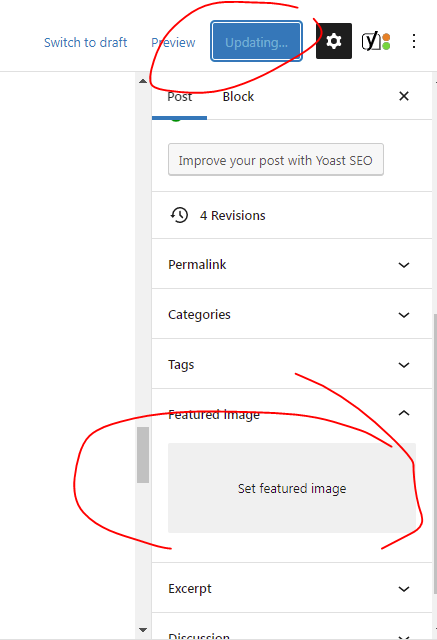Open the three-dot options menu
Image resolution: width=437 pixels, height=640 pixels.
[414, 41]
